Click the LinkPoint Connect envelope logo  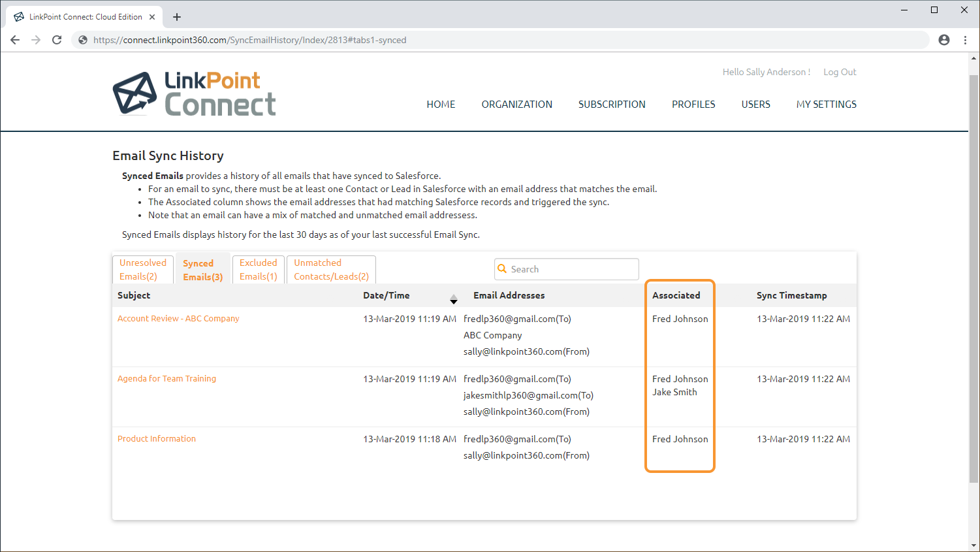[x=134, y=93]
